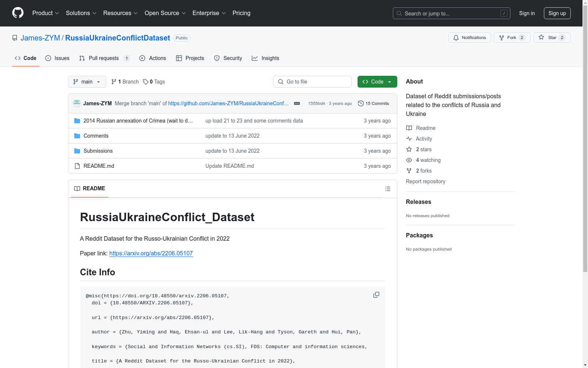
Task: Open the README outline icon
Action: tap(388, 189)
